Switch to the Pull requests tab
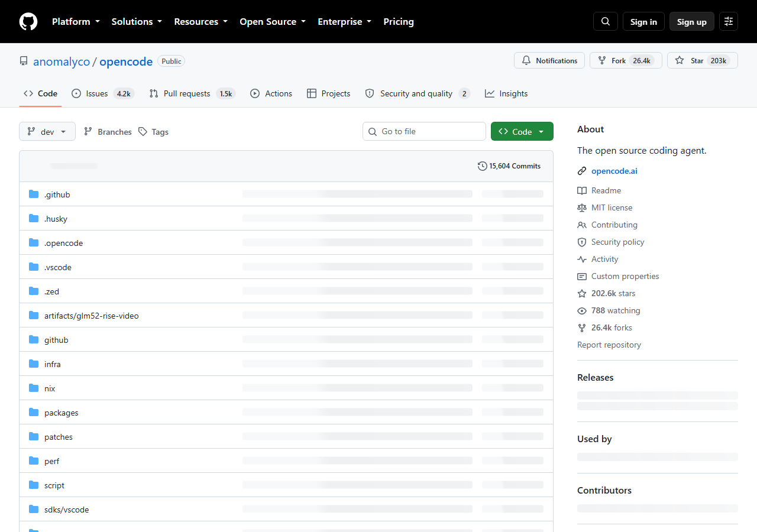This screenshot has width=757, height=532. [x=192, y=93]
